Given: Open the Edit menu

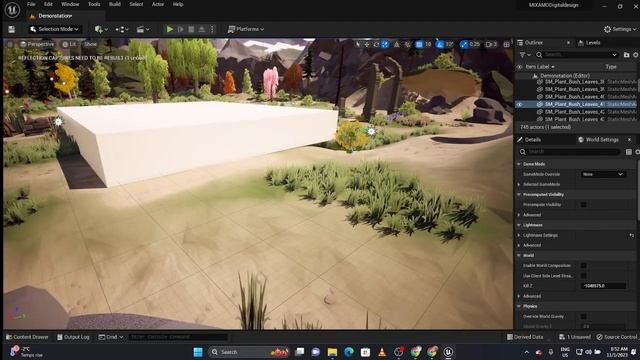Looking at the screenshot, I should (x=48, y=4).
